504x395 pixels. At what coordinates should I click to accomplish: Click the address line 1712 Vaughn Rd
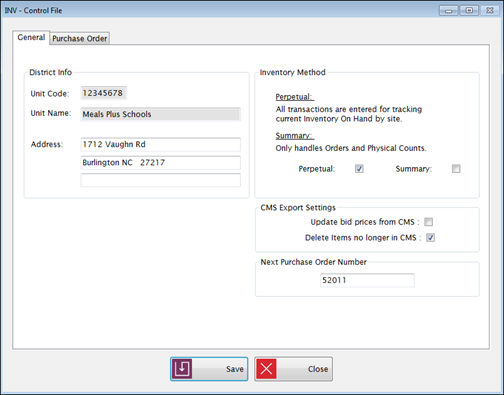[x=160, y=145]
